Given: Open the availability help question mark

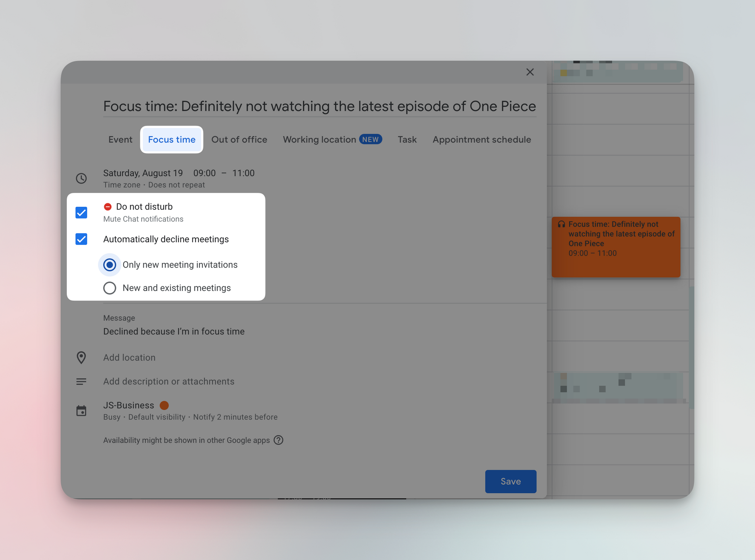Looking at the screenshot, I should tap(279, 440).
